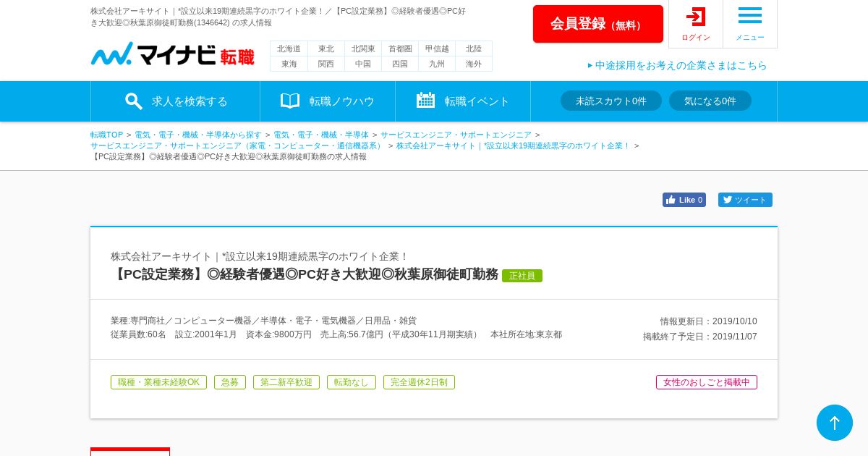Click the 急募 tag

(230, 382)
